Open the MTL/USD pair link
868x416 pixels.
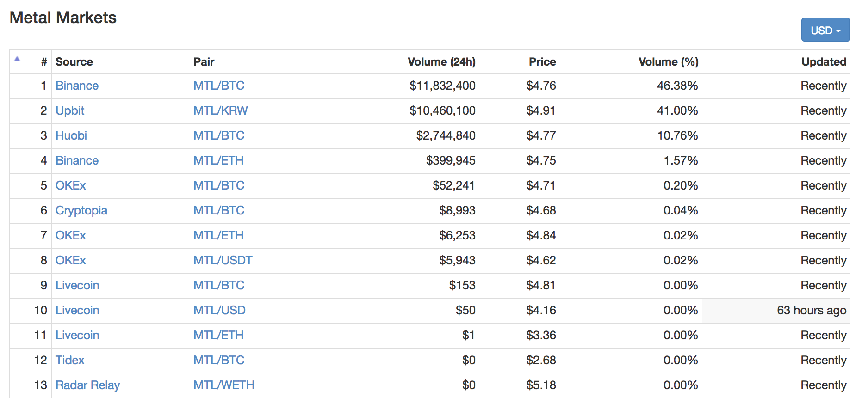219,310
